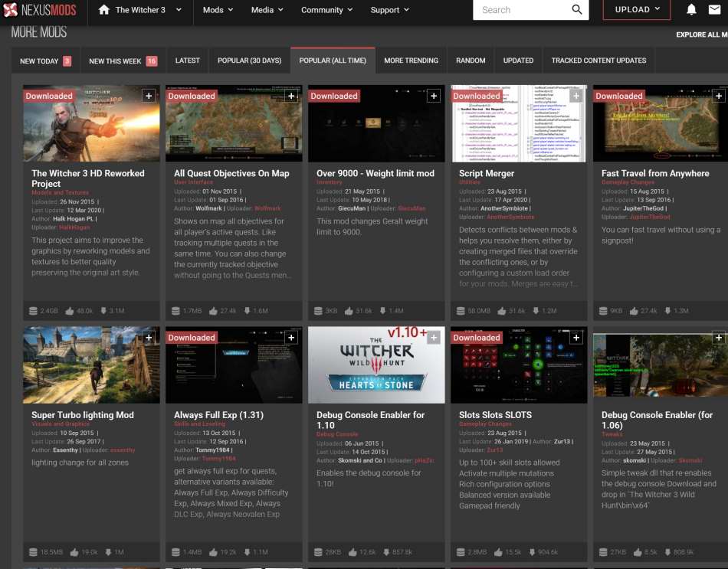Select the Popular (All Time) tab
Screen dimensions: 728x569
point(333,60)
